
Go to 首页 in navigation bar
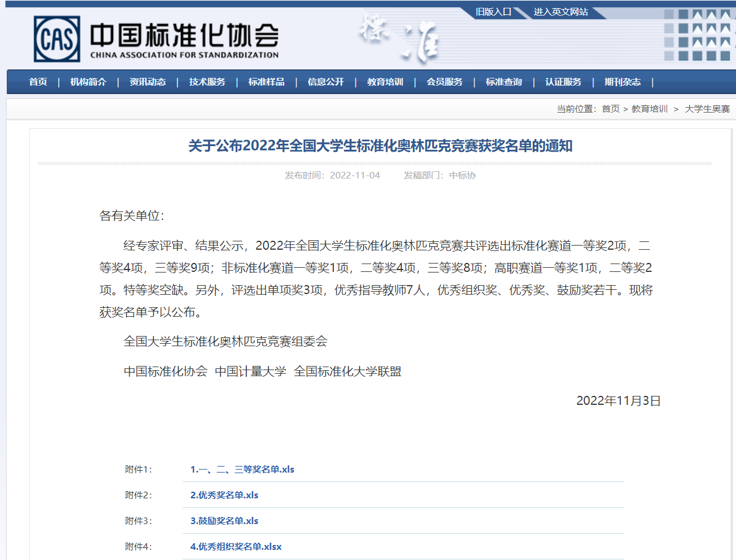pyautogui.click(x=38, y=82)
